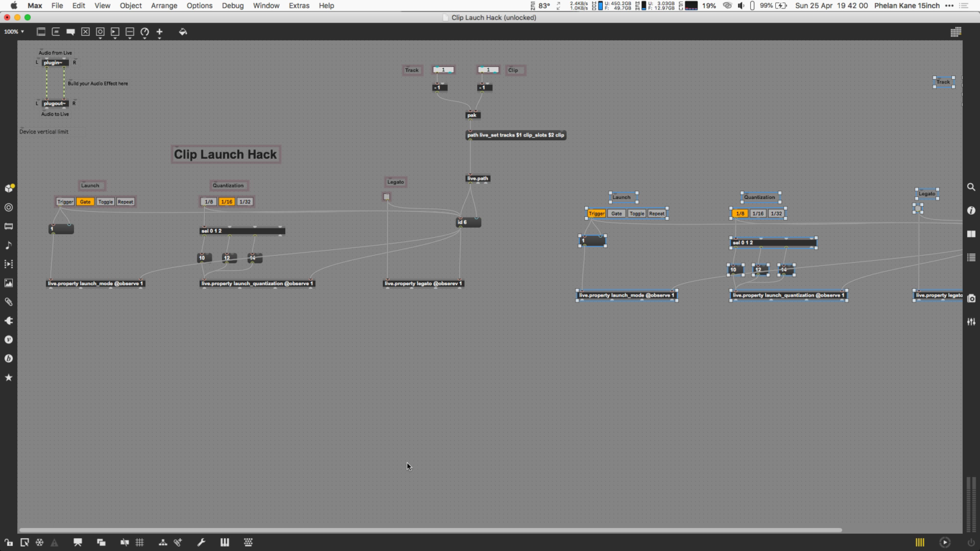Expand the disclosure arrow under the plus icon

click(160, 38)
